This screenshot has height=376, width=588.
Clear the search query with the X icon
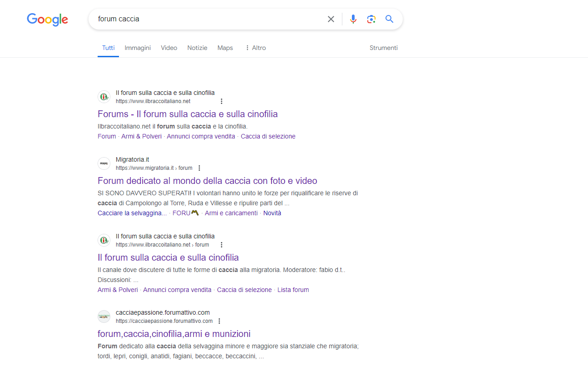(x=331, y=19)
